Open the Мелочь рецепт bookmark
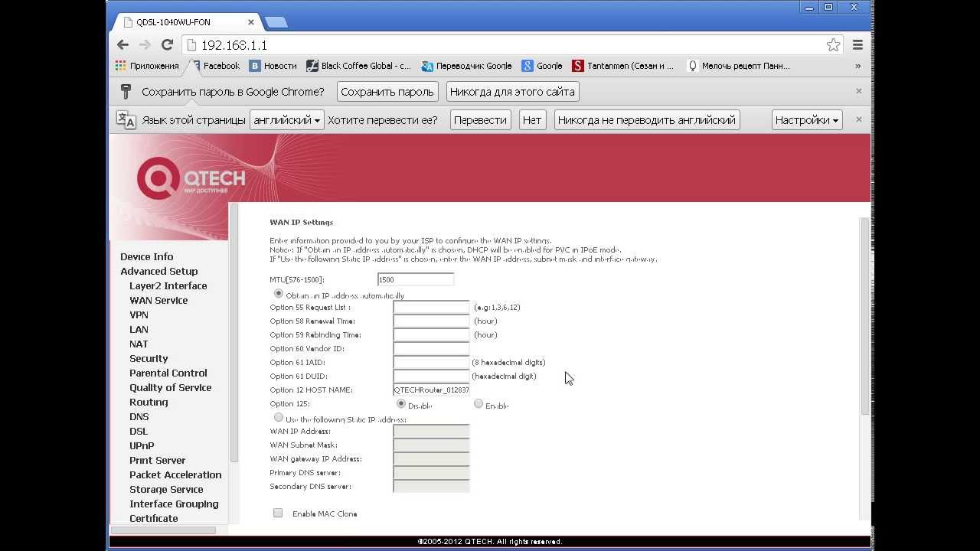 738,66
